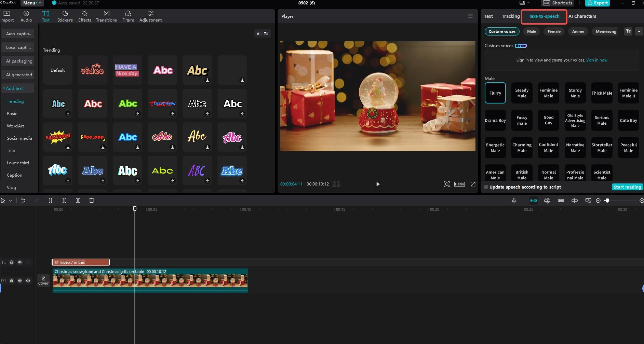Open the Stickers panel

click(x=65, y=16)
